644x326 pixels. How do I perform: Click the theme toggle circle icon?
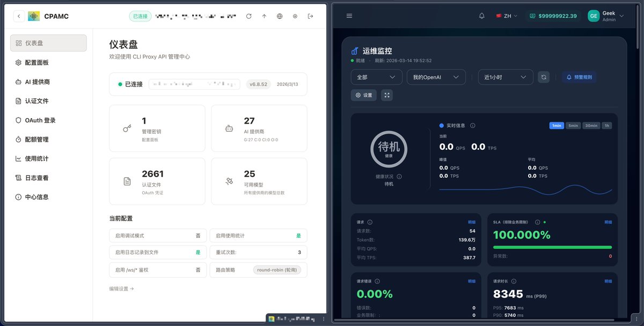coord(295,16)
